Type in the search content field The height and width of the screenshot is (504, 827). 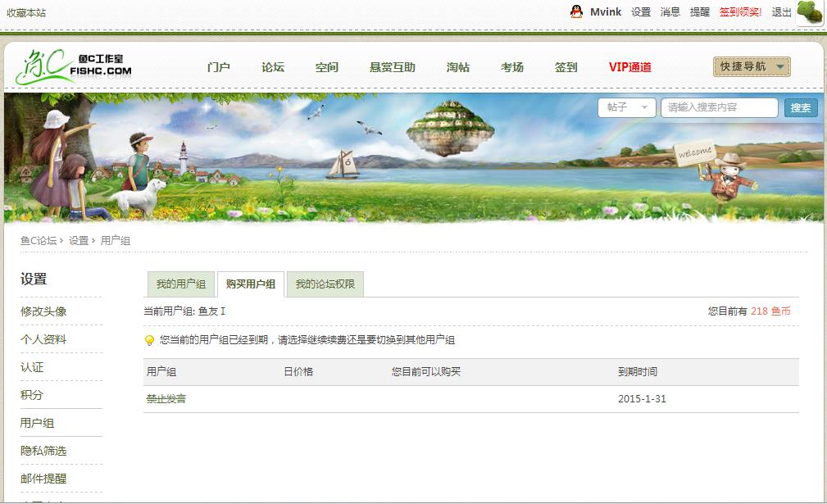coord(719,107)
